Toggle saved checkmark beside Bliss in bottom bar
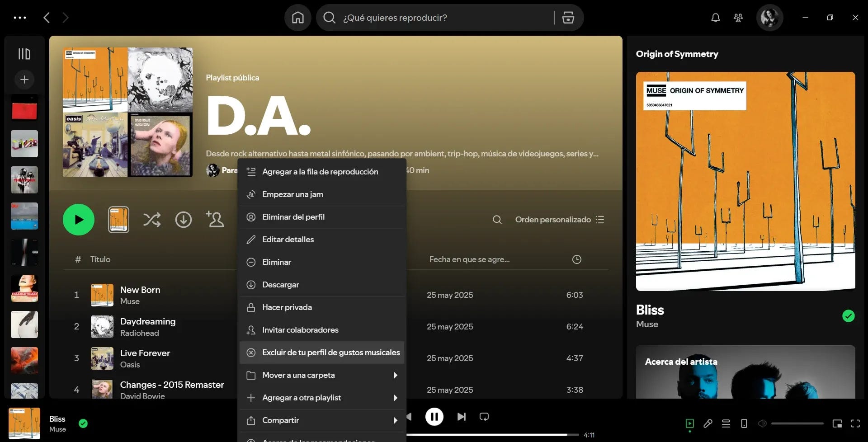This screenshot has width=868, height=442. (83, 423)
